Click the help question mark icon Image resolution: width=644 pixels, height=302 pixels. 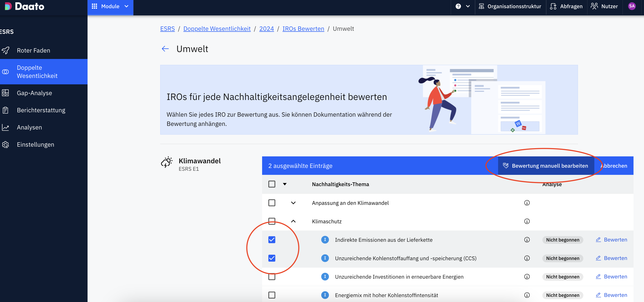point(458,6)
